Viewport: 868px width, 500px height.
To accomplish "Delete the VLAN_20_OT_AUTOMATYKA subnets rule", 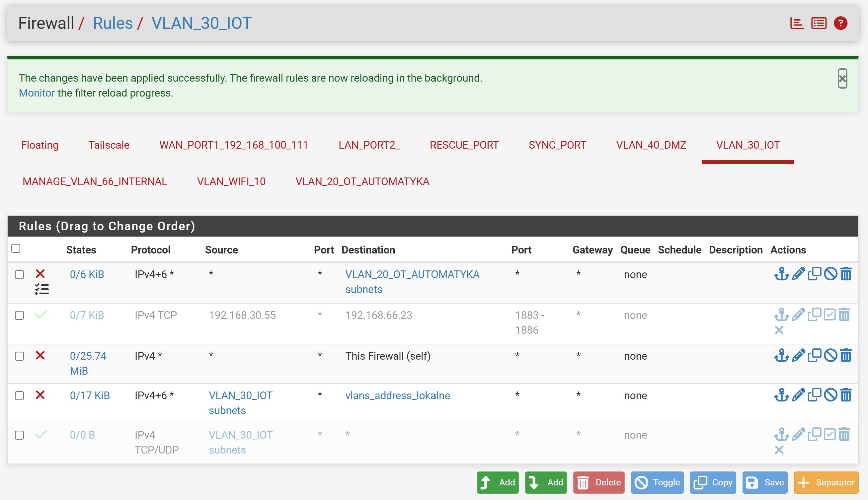I will click(845, 274).
